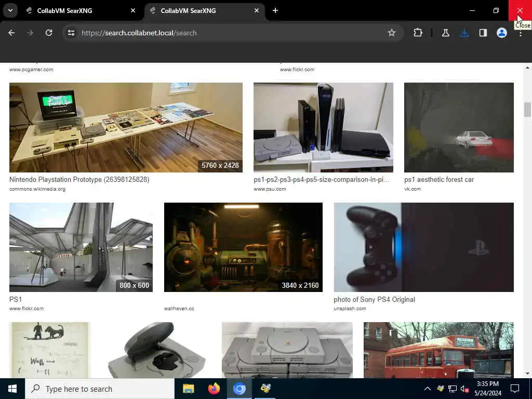The width and height of the screenshot is (532, 399).
Task: Show the Downloads panel
Action: pyautogui.click(x=464, y=33)
